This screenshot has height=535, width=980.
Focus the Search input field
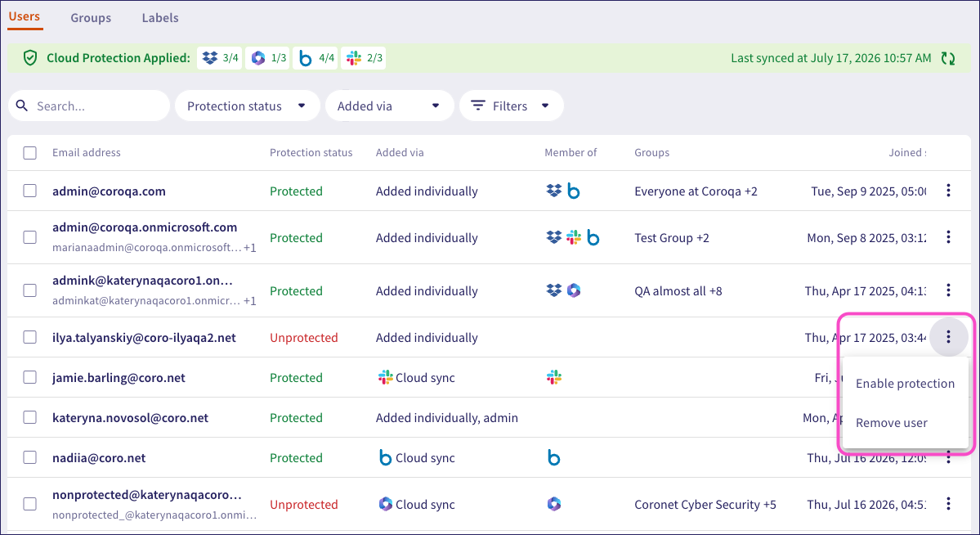pyautogui.click(x=89, y=106)
